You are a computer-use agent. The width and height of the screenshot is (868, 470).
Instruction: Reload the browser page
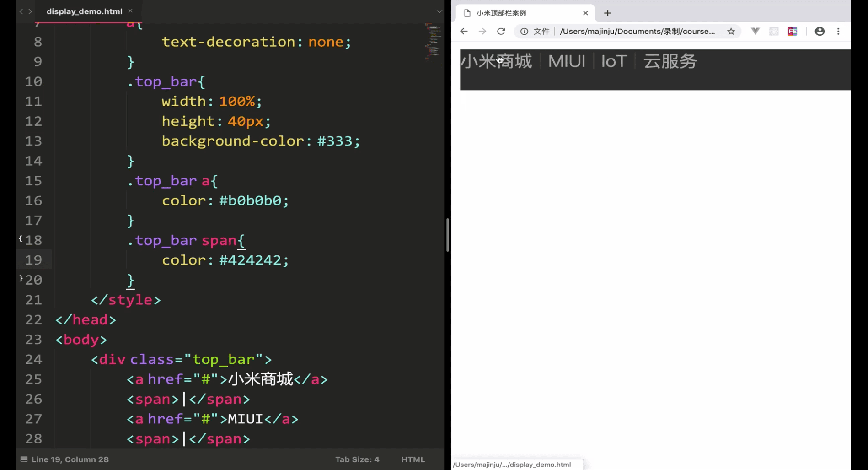[x=501, y=31]
